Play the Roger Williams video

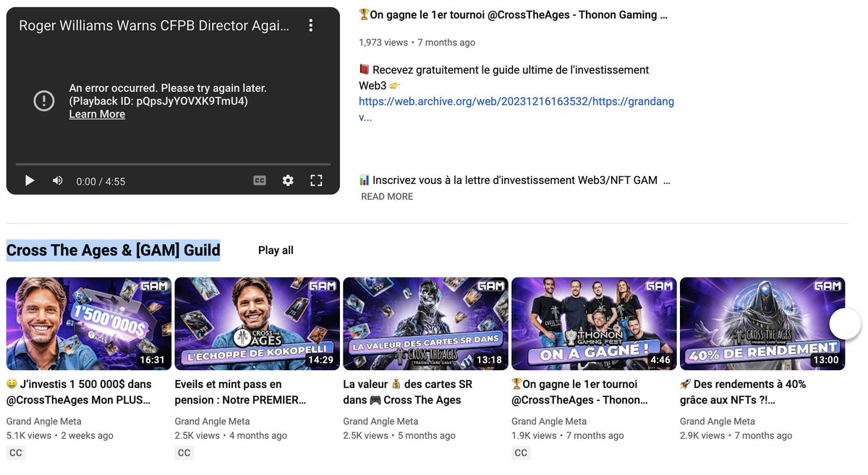(x=30, y=181)
